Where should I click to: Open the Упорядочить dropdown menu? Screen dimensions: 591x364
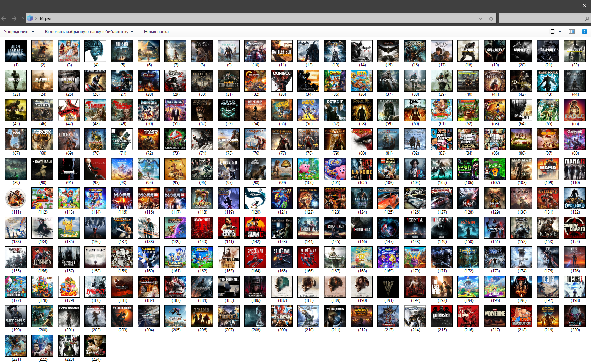pos(19,32)
